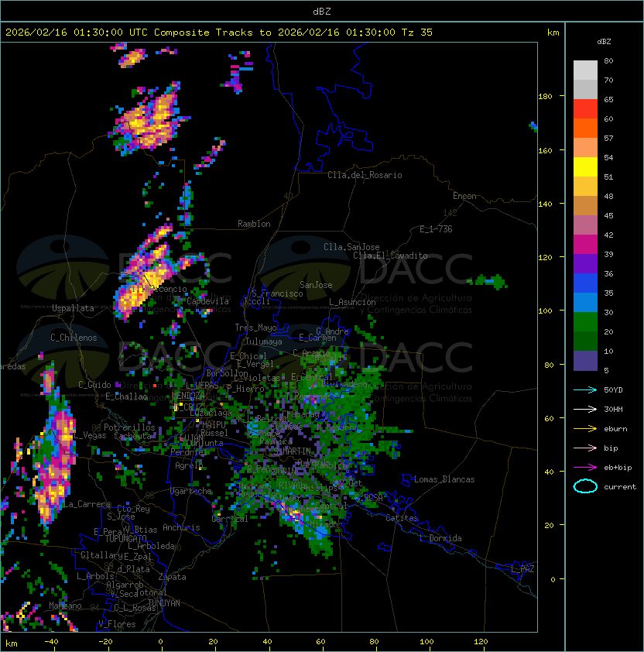Viewport: 644px width, 652px height.
Task: Click the 'Cacheuta' map label
Action: click(132, 436)
